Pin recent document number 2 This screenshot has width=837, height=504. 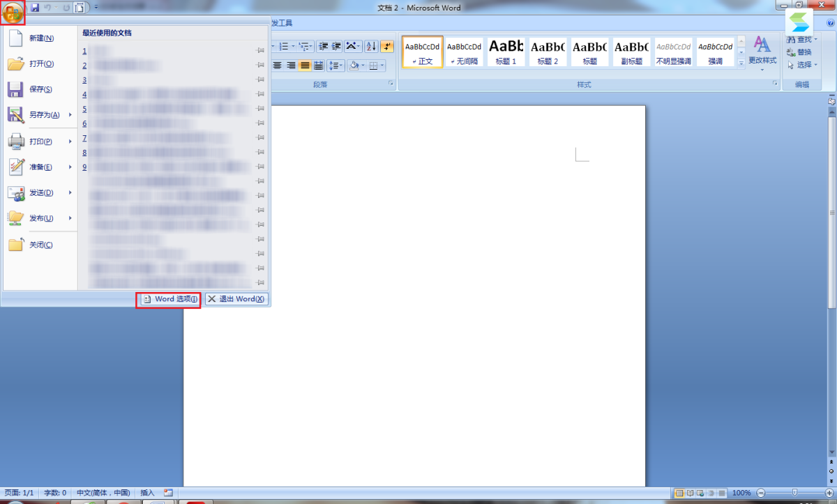[260, 65]
